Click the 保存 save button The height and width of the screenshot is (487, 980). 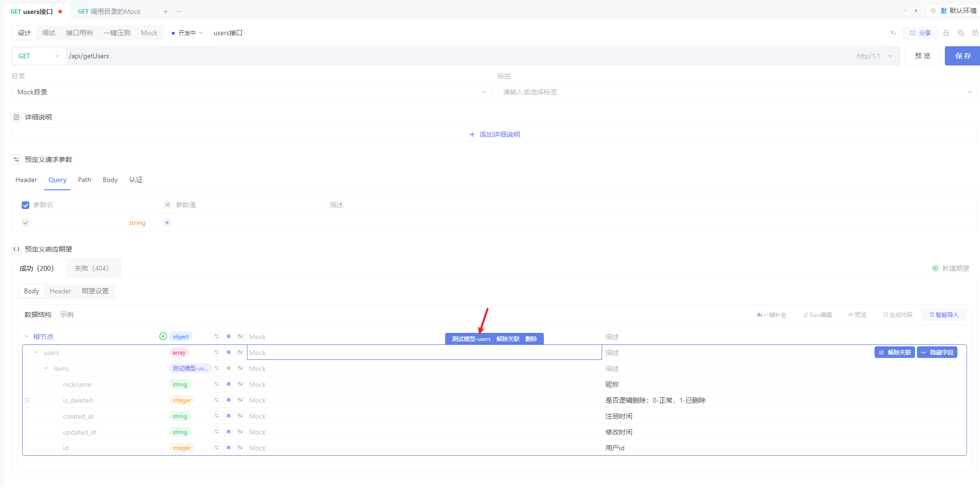963,56
